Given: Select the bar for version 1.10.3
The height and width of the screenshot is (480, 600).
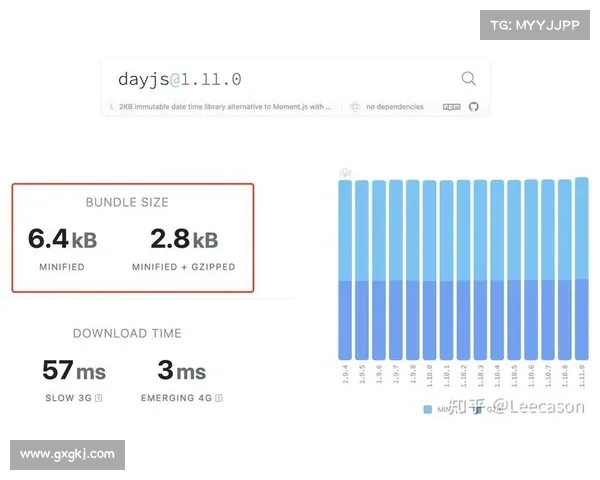Looking at the screenshot, I should [480, 270].
